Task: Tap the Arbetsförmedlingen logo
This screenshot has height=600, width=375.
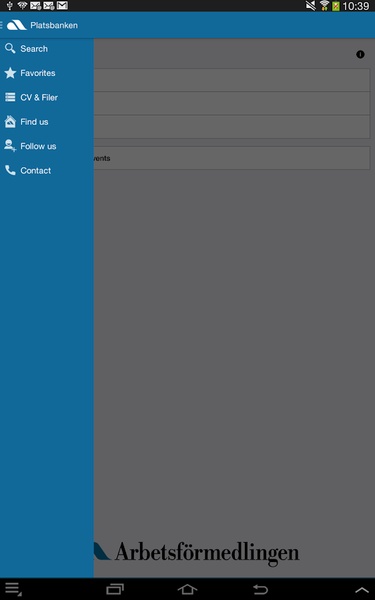Action: (196, 553)
